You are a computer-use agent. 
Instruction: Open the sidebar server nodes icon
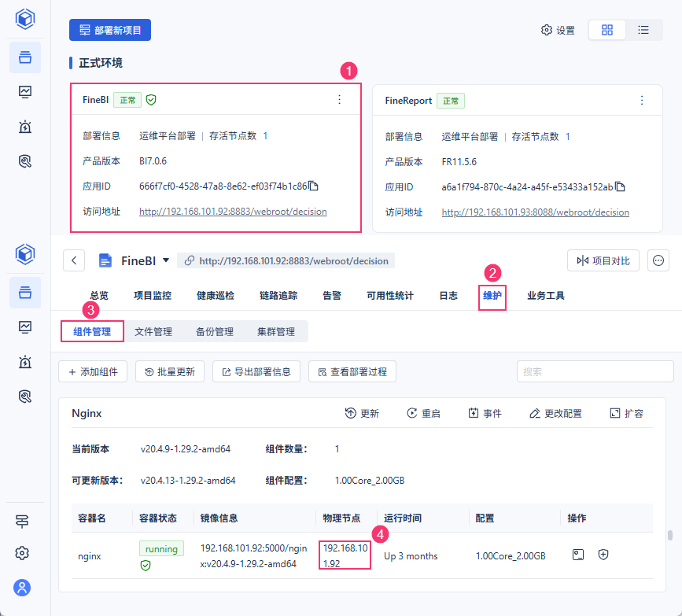[22, 521]
